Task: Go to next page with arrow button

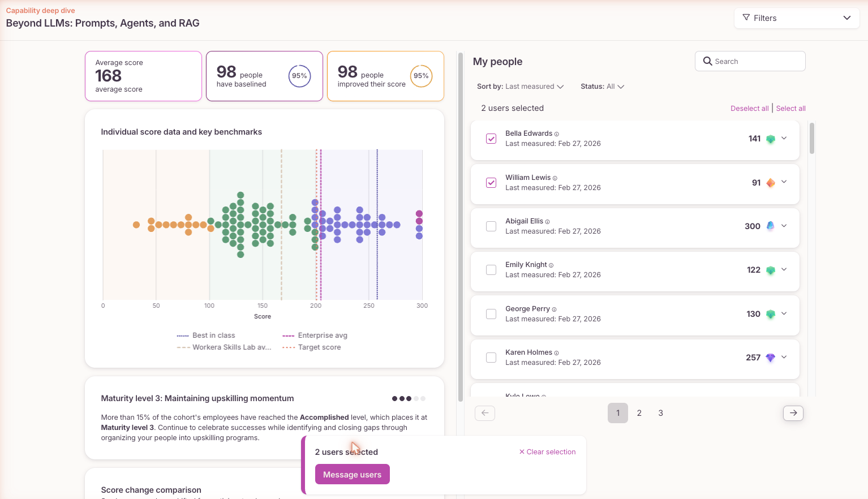Action: (793, 413)
